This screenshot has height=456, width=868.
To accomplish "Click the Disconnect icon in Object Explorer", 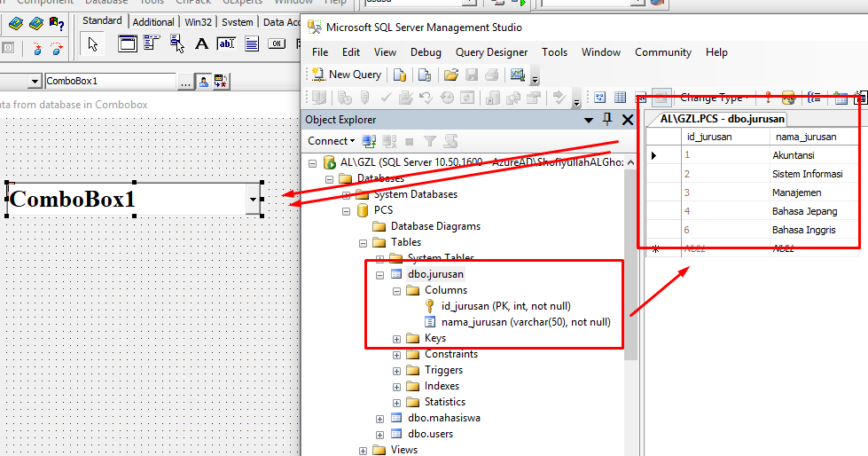I will (x=389, y=141).
